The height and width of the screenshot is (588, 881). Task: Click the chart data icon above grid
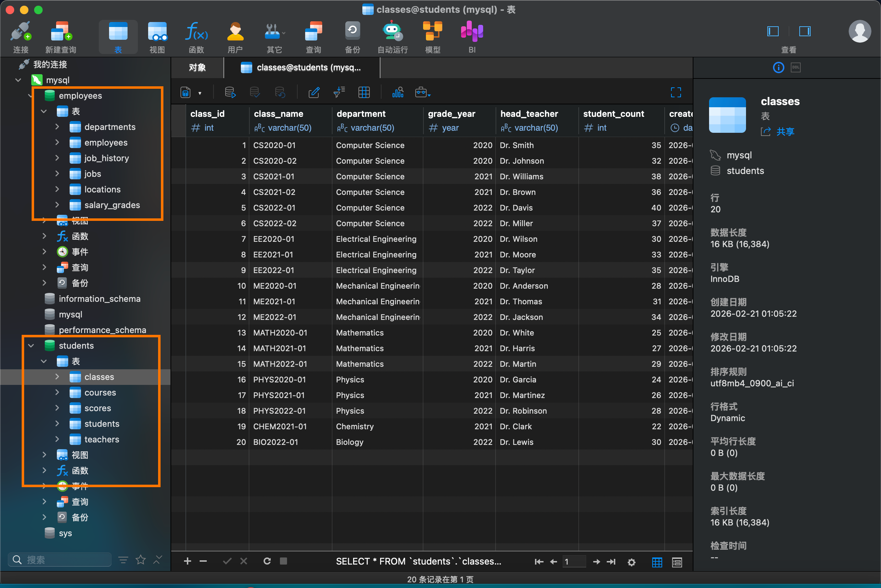[x=398, y=92]
